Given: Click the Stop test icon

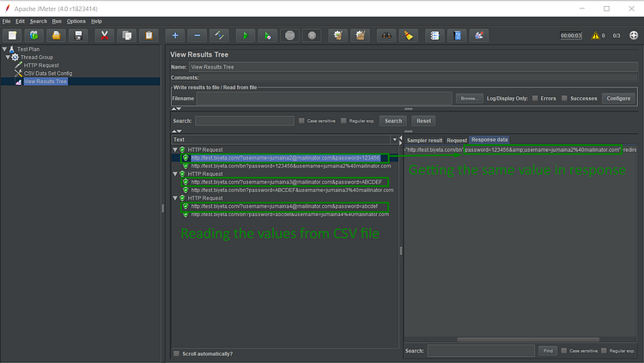Looking at the screenshot, I should [290, 35].
